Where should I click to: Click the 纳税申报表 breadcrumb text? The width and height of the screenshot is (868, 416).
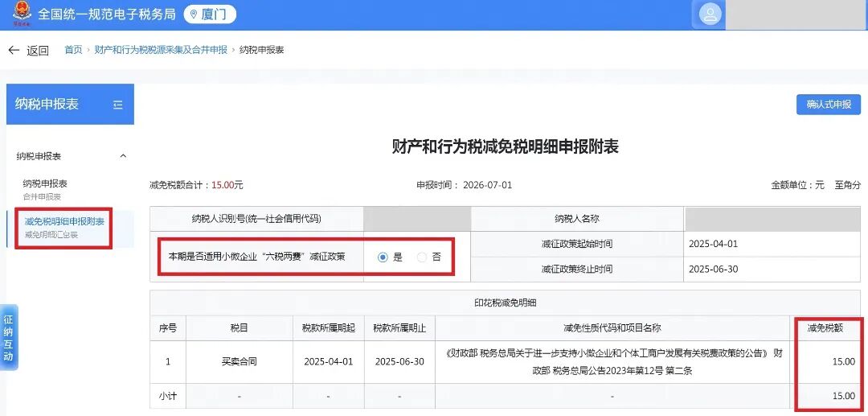262,50
